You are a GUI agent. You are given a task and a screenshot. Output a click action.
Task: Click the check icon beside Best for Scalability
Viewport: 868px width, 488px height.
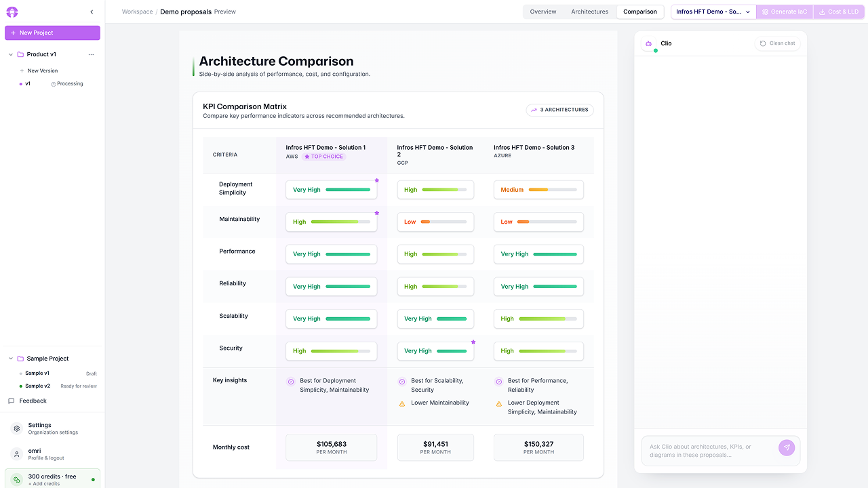(x=402, y=382)
